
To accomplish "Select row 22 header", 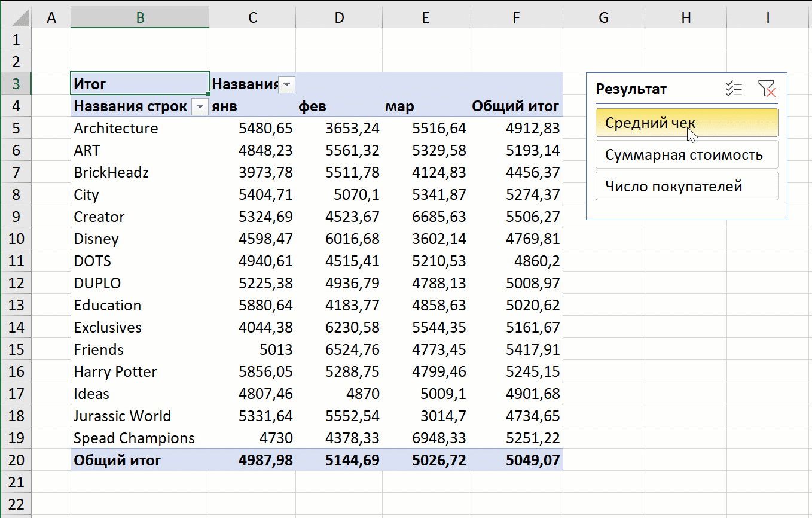I will click(16, 504).
